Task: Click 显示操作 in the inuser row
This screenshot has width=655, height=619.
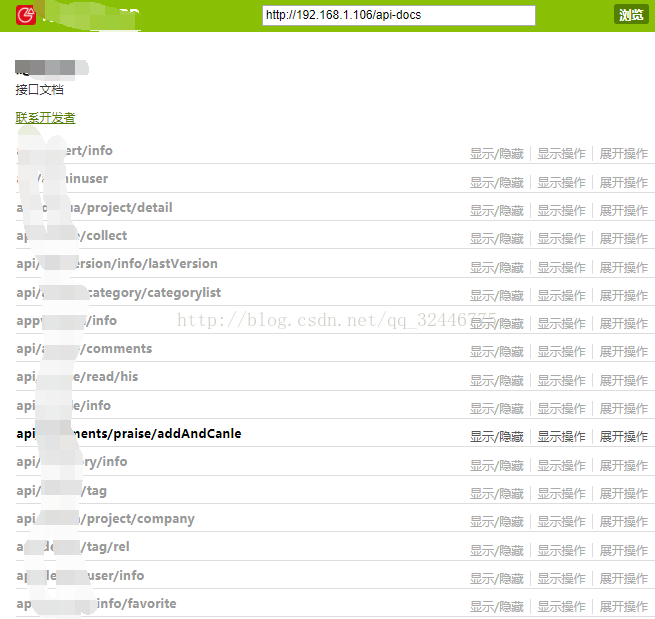Action: point(561,182)
